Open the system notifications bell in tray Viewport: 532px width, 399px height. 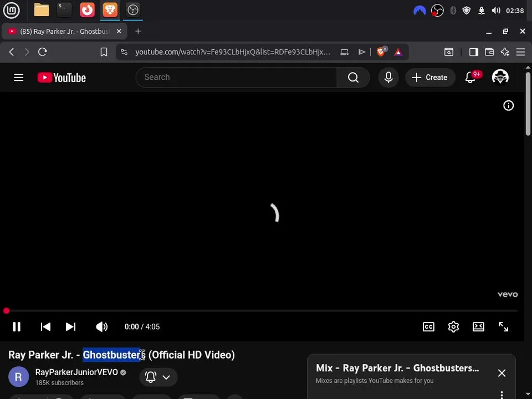pos(482,11)
